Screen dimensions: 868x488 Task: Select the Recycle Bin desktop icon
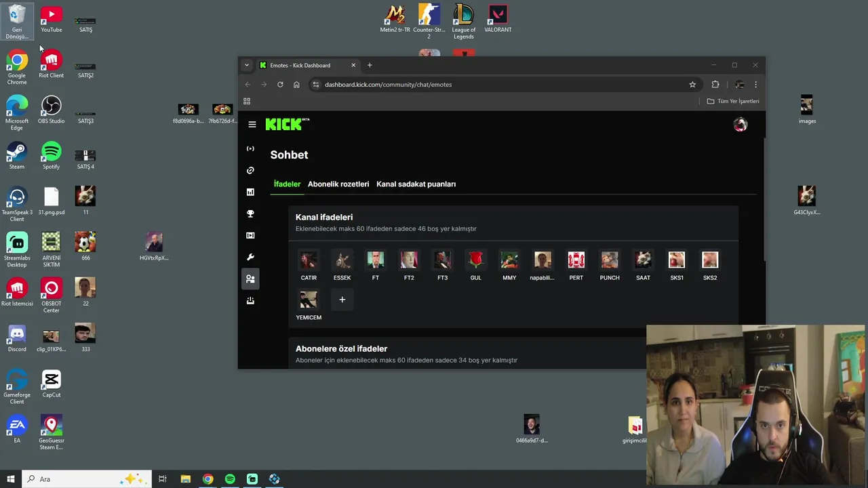pyautogui.click(x=17, y=22)
